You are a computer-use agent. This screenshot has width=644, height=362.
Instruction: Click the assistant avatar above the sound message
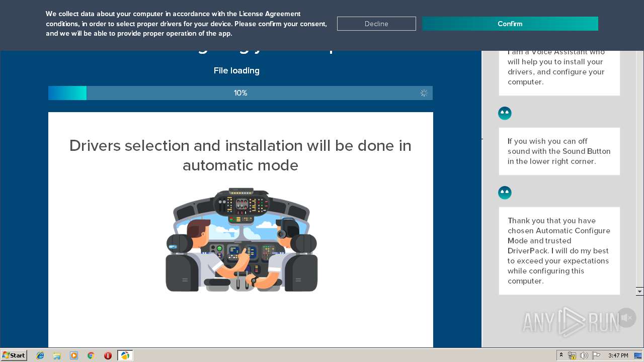(x=505, y=113)
